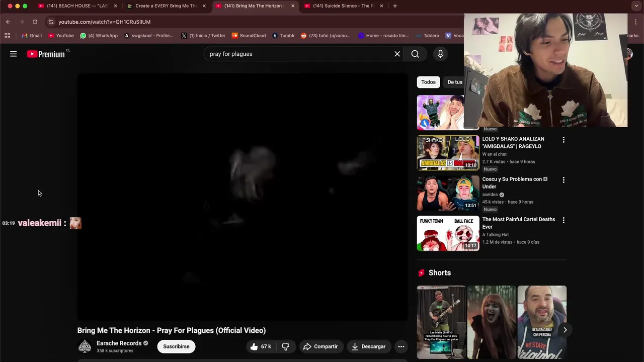
Task: Subscribe using the Suscribirse button
Action: pos(176,346)
